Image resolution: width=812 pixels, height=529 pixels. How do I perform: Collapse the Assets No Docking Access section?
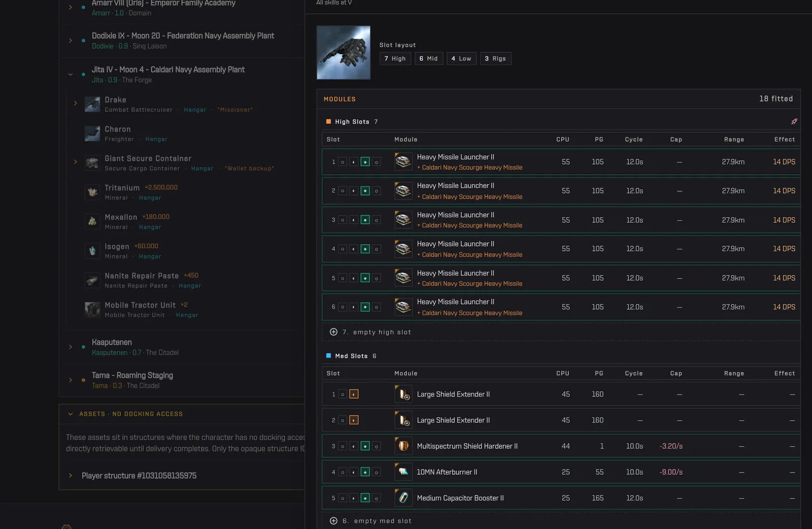tap(71, 414)
